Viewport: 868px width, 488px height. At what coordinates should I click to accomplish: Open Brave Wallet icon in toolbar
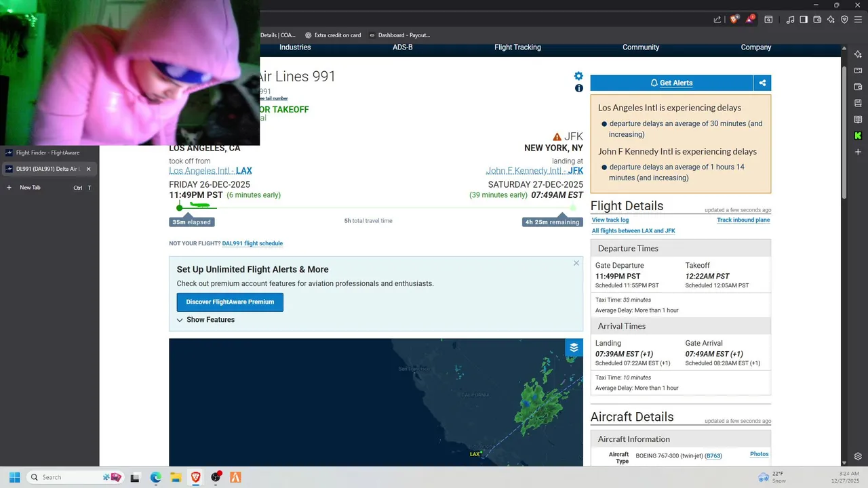[x=817, y=20]
